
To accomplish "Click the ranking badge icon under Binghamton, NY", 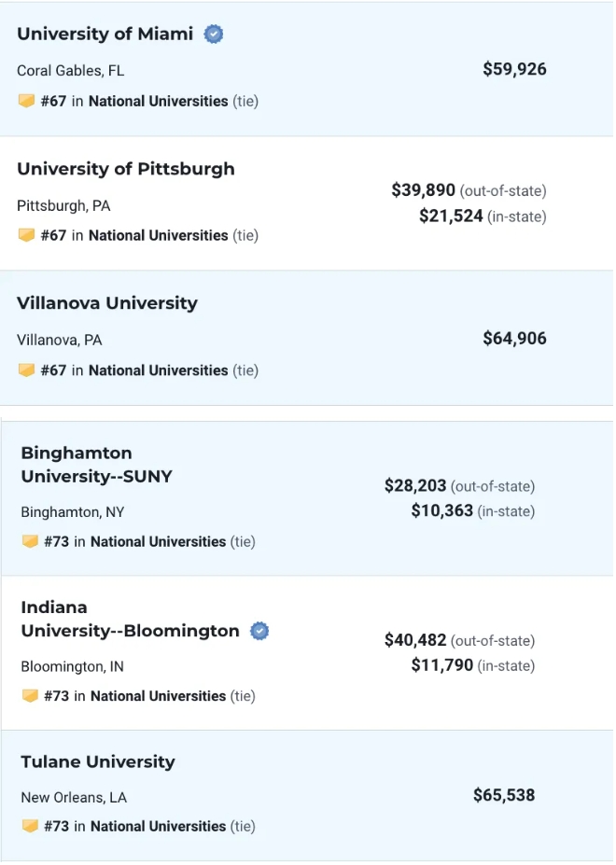I will (30, 541).
